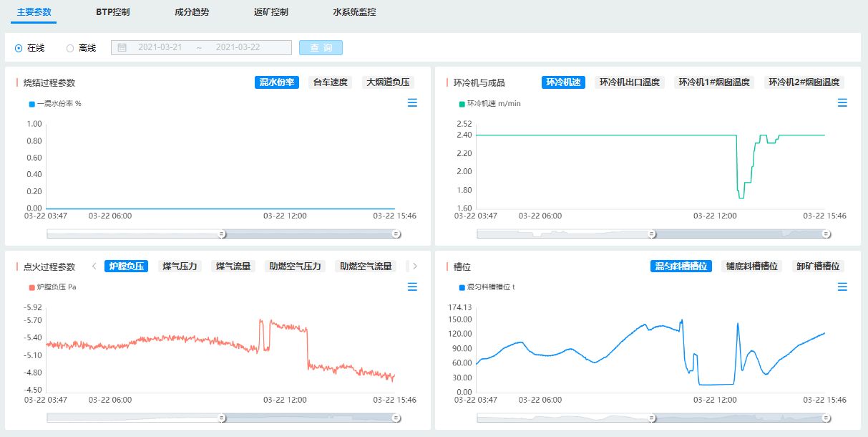Image resolution: width=868 pixels, height=437 pixels.
Task: Switch to the BTP控制 tab
Action: coord(113,12)
